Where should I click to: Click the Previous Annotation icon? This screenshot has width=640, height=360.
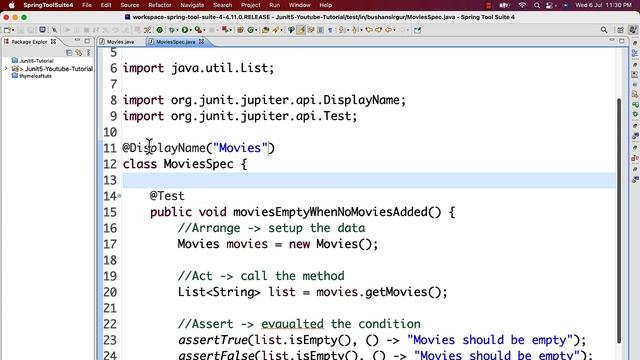pyautogui.click(x=354, y=30)
